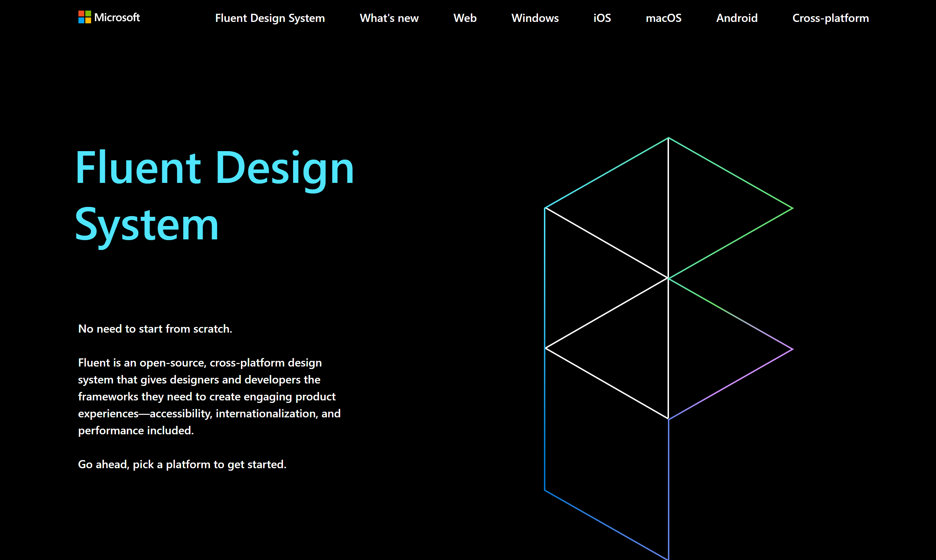The width and height of the screenshot is (936, 560).
Task: Navigate to Fluent Design System page
Action: tap(271, 18)
